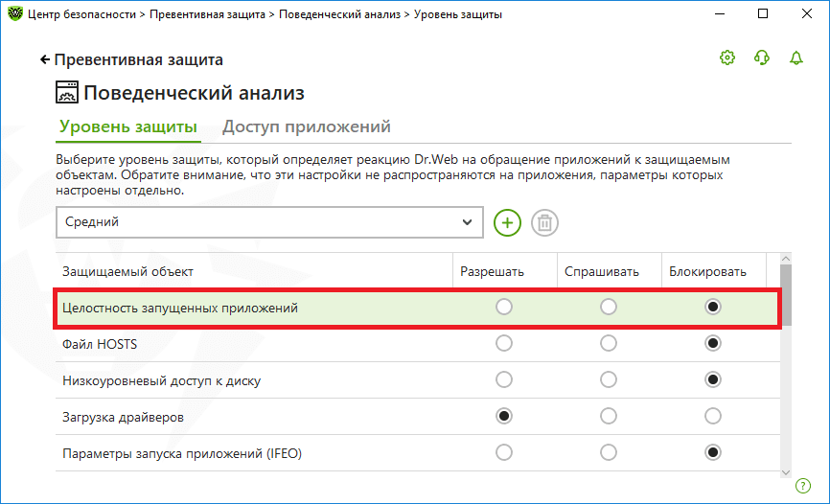Go back to Превентивная защита
This screenshot has width=830, height=504.
click(x=132, y=59)
